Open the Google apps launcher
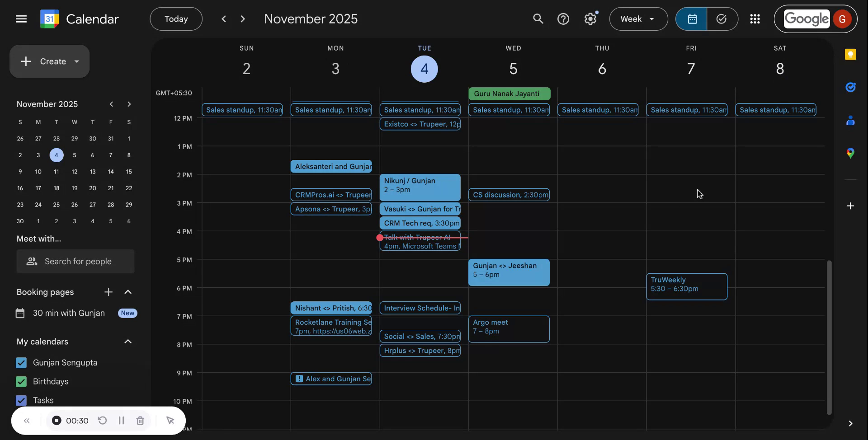Screen dimensions: 868x440 [755, 19]
